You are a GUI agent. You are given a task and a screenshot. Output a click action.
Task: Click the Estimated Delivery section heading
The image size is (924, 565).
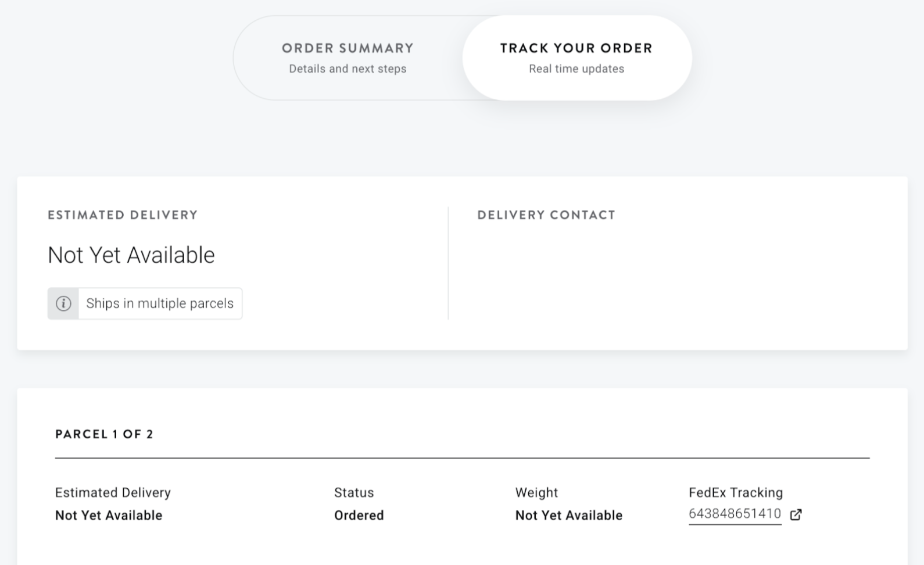pyautogui.click(x=122, y=214)
